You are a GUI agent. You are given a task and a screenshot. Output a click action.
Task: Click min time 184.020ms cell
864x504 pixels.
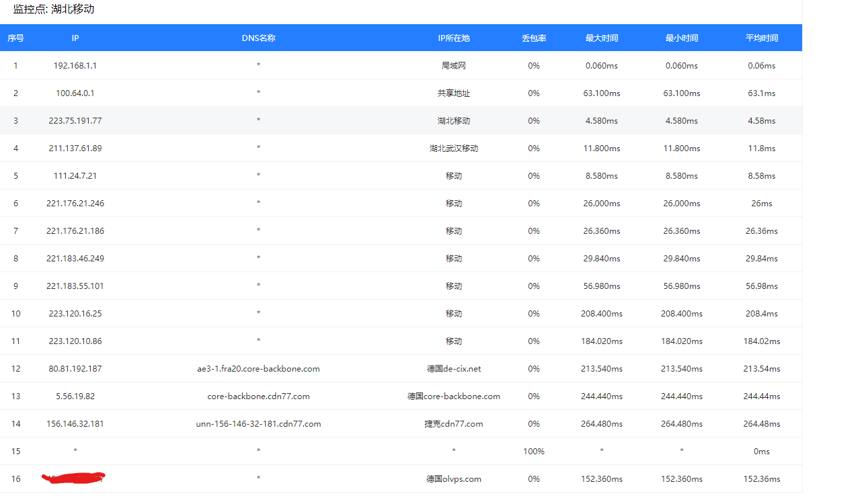[x=682, y=341]
